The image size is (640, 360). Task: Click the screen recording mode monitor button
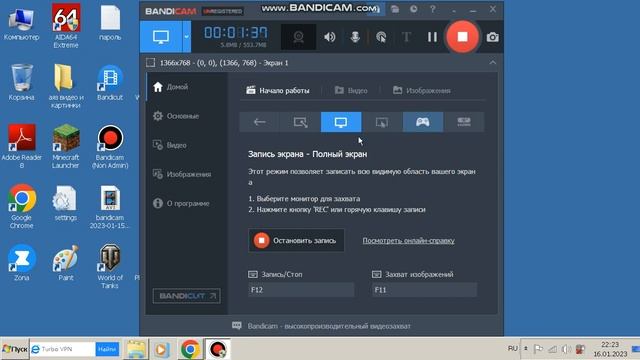point(161,37)
